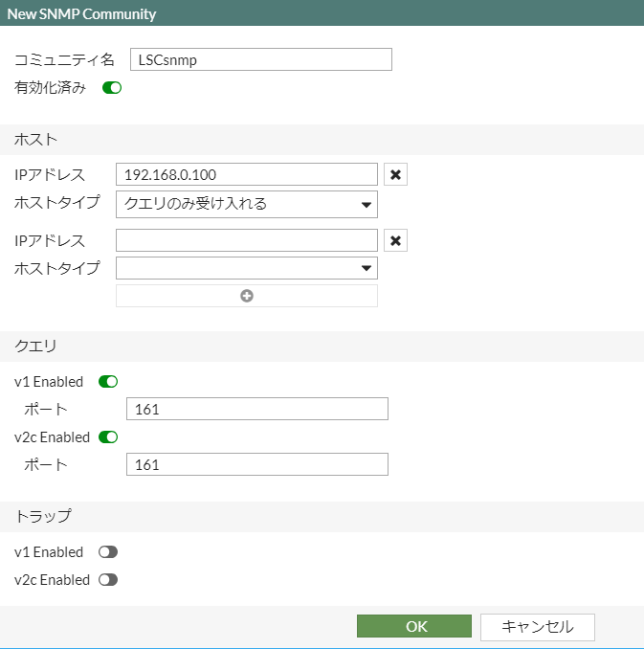The width and height of the screenshot is (644, 649).
Task: Add another host with plus icon
Action: click(x=247, y=296)
